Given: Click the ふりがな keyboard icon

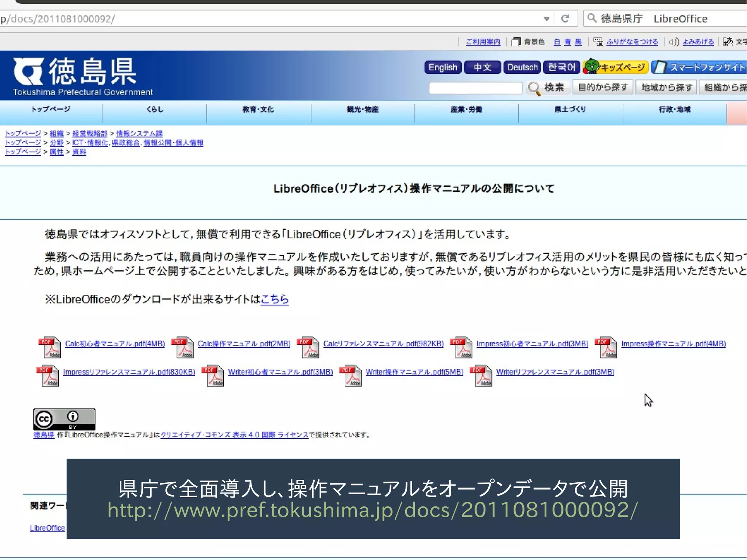Looking at the screenshot, I should point(598,42).
